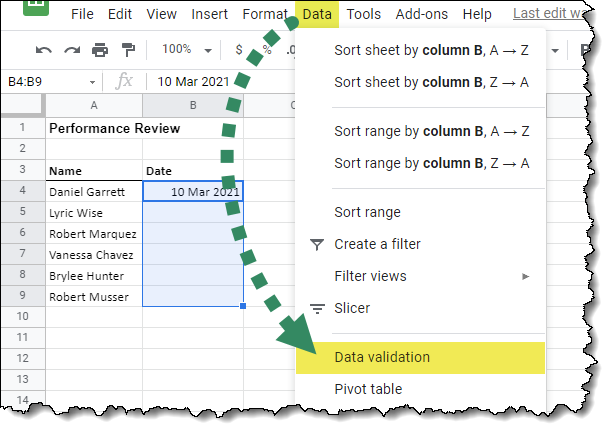The height and width of the screenshot is (424, 602).
Task: Click the redo arrow icon
Action: pyautogui.click(x=71, y=50)
